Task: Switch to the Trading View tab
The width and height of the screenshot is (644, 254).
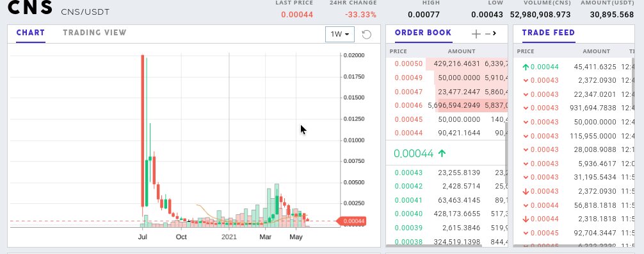Action: [x=95, y=33]
